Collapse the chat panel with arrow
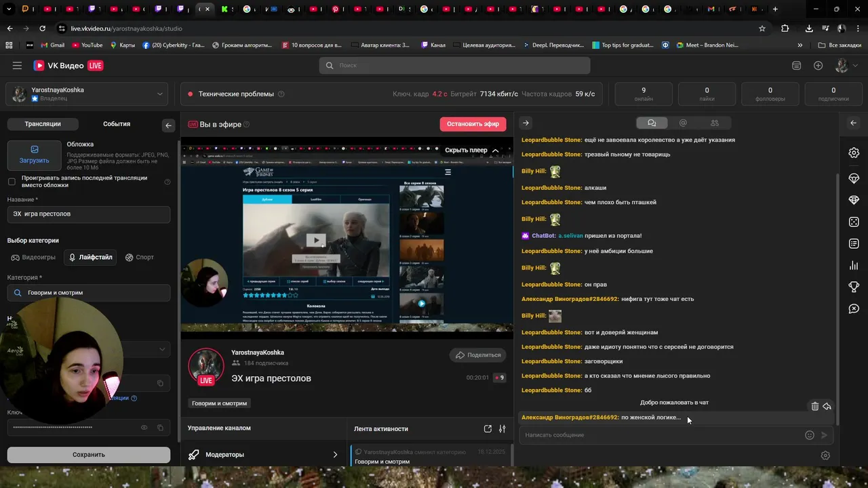Image resolution: width=868 pixels, height=488 pixels. click(526, 123)
